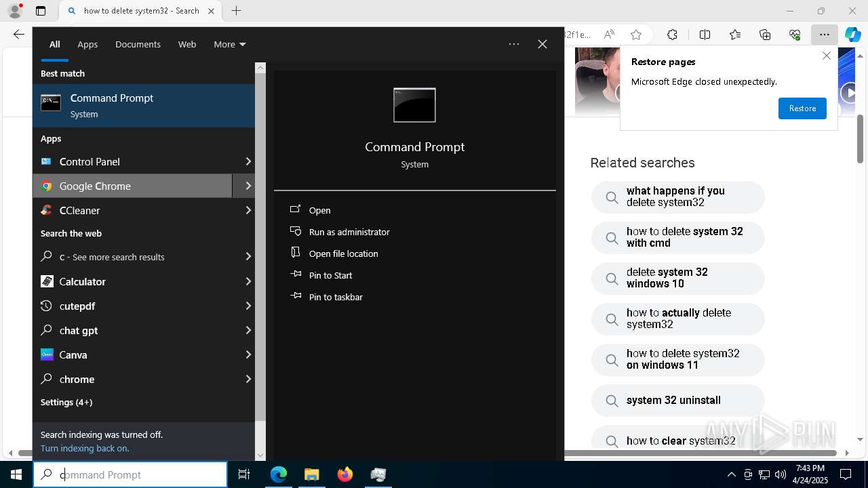
Task: Add this page to favorites star
Action: point(635,35)
